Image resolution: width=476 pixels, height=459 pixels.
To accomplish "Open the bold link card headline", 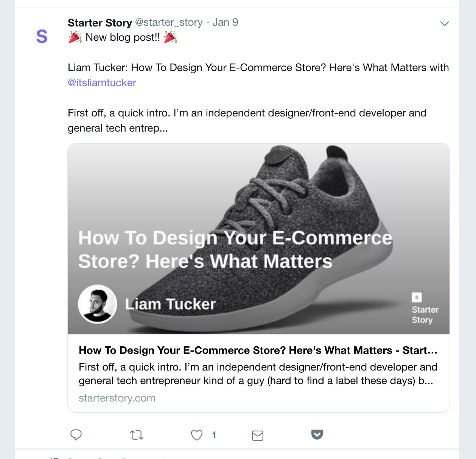I will coord(258,350).
